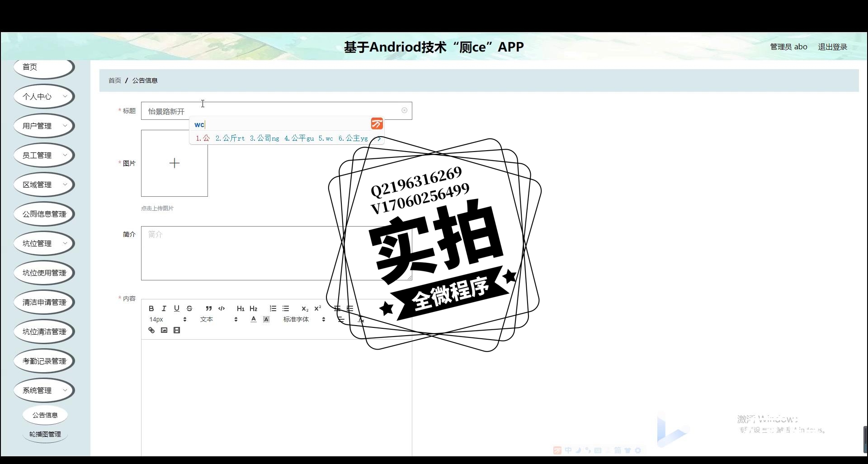Clear the title field with the X icon
Image resolution: width=868 pixels, height=464 pixels.
pyautogui.click(x=404, y=110)
